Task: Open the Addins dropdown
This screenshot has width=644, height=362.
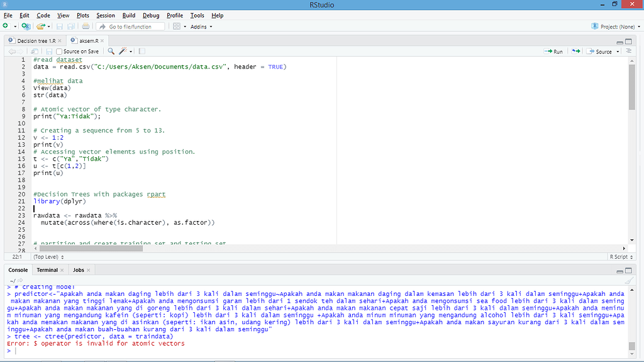Action: pos(201,26)
